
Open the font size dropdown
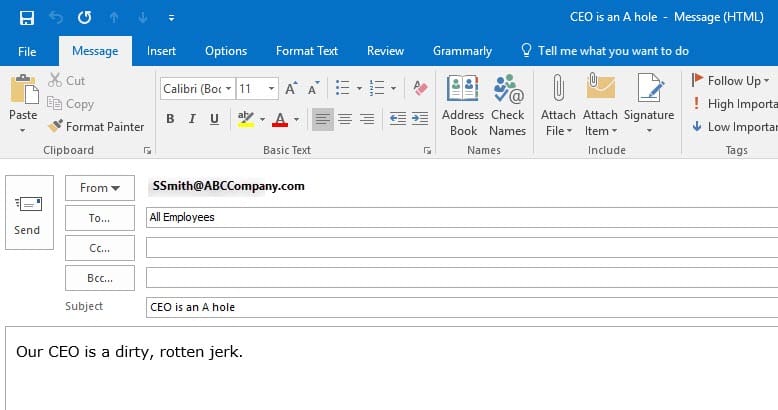pyautogui.click(x=271, y=88)
